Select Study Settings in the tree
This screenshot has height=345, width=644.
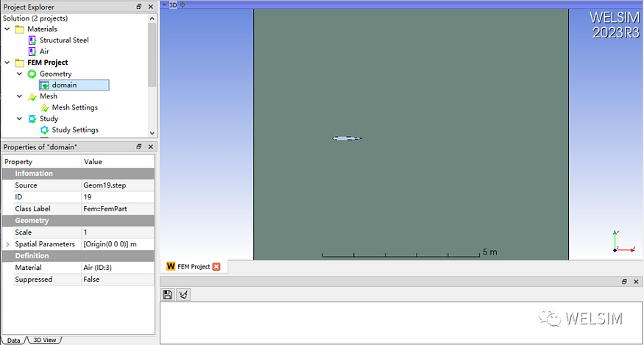75,129
